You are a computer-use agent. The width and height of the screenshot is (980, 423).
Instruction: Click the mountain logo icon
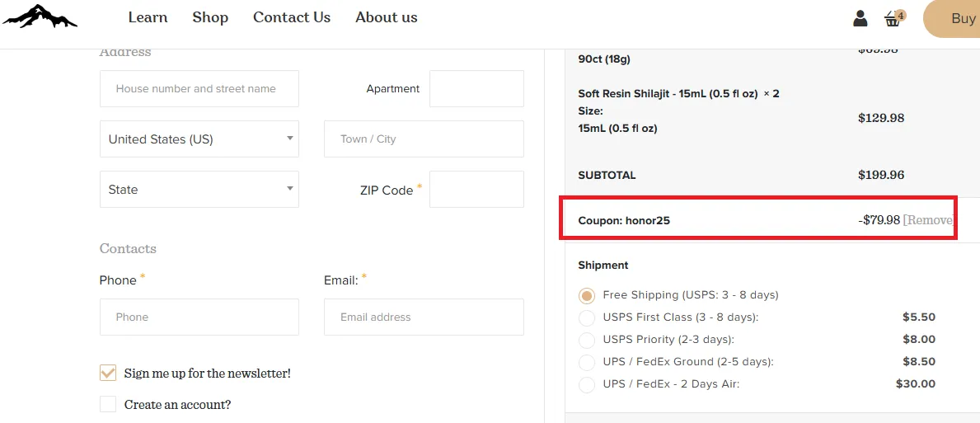pos(40,16)
